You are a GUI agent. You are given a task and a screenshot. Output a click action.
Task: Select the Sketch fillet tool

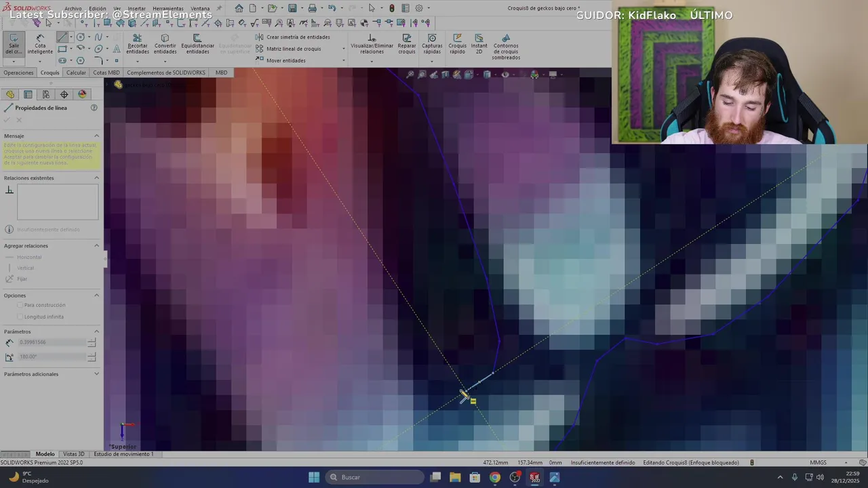pos(99,60)
